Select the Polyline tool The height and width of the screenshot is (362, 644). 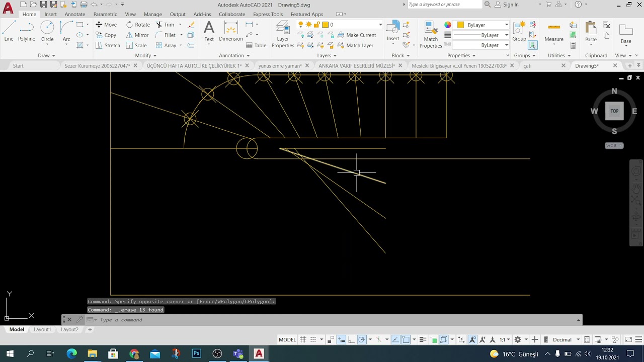27,31
